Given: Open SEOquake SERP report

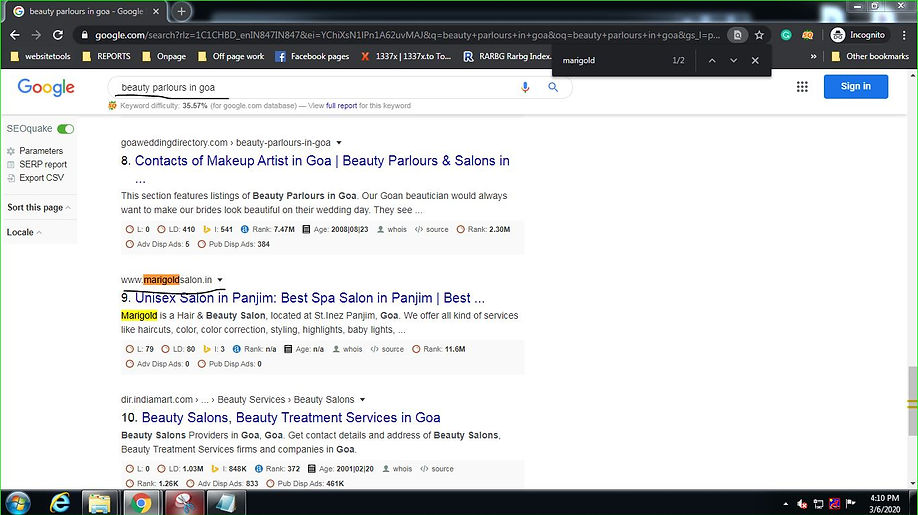Looking at the screenshot, I should 43,164.
